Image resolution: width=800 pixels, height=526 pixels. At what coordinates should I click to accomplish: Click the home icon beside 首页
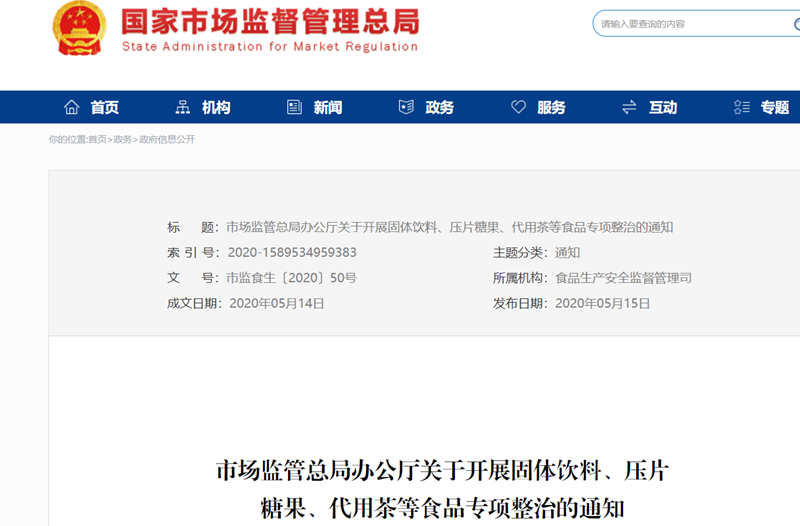tap(71, 107)
